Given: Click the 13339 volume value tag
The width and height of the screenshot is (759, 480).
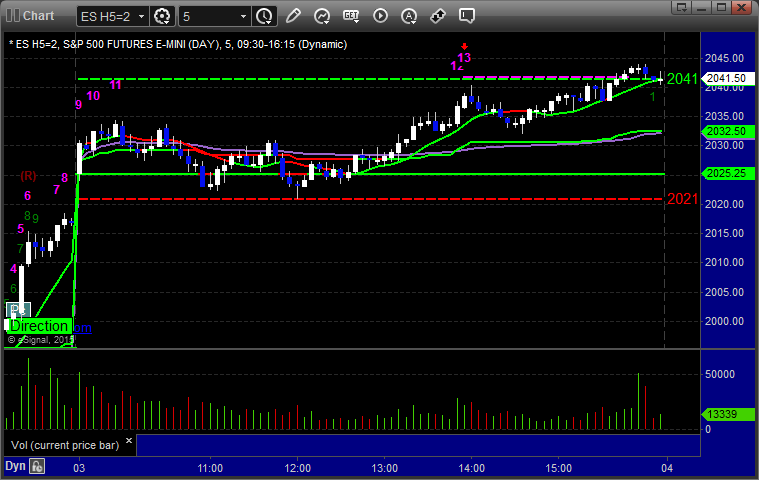Looking at the screenshot, I should [x=728, y=414].
